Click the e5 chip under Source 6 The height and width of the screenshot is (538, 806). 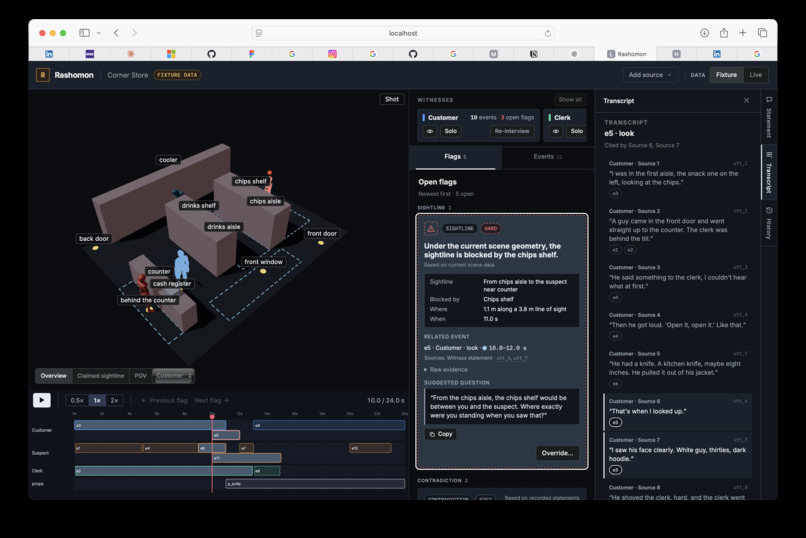pyautogui.click(x=615, y=422)
